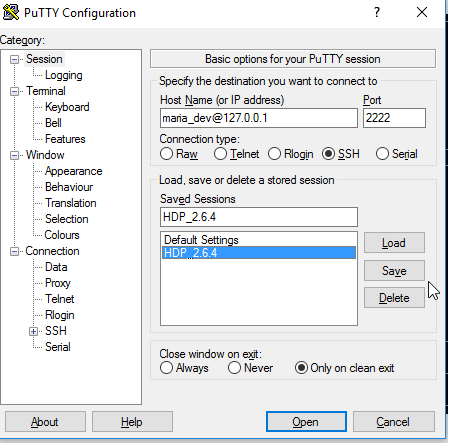This screenshot has height=443, width=450.
Task: Open the Window category
Action: click(x=45, y=155)
